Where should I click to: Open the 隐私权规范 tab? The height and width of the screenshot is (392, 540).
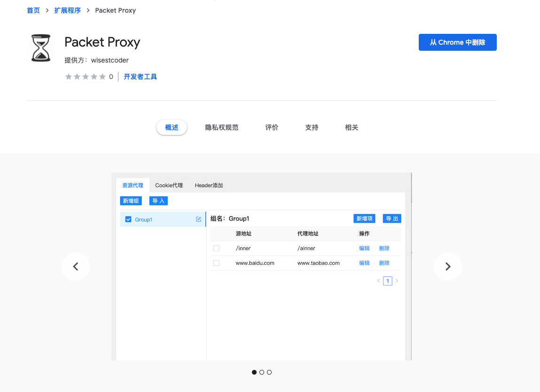[222, 127]
